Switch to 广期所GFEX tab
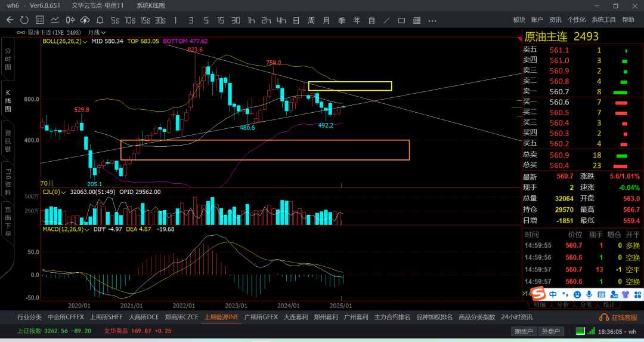 click(261, 318)
